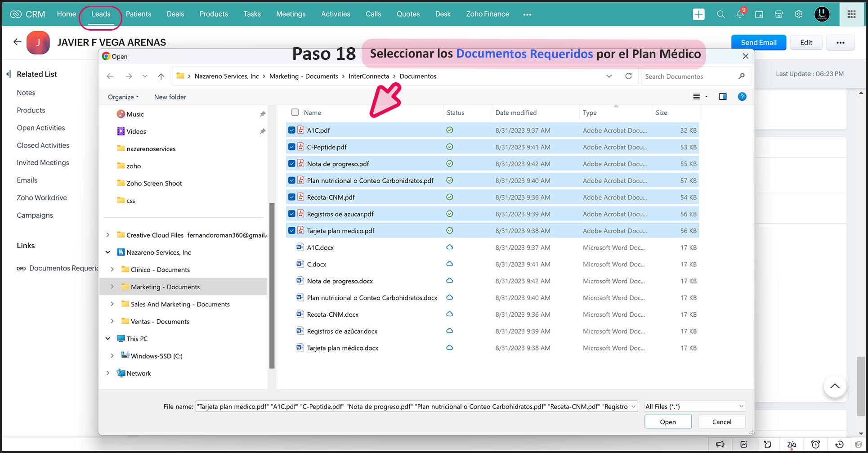Collapse the This PC tree node
Screen dimensions: 868x453
pos(108,339)
